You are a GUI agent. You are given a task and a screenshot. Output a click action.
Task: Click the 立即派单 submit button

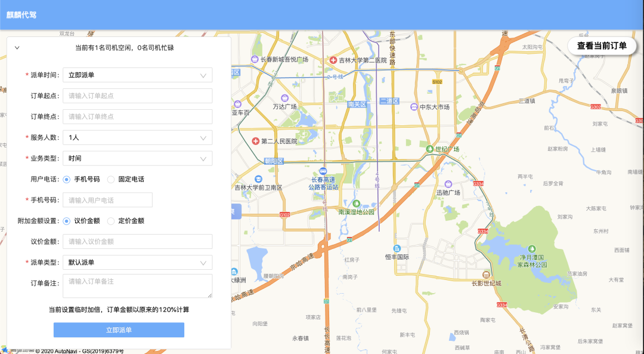tap(119, 330)
